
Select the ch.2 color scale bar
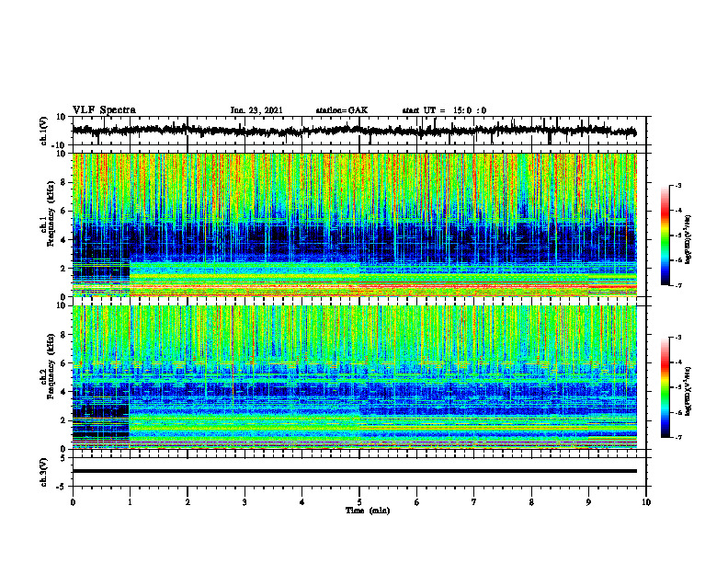[665, 387]
